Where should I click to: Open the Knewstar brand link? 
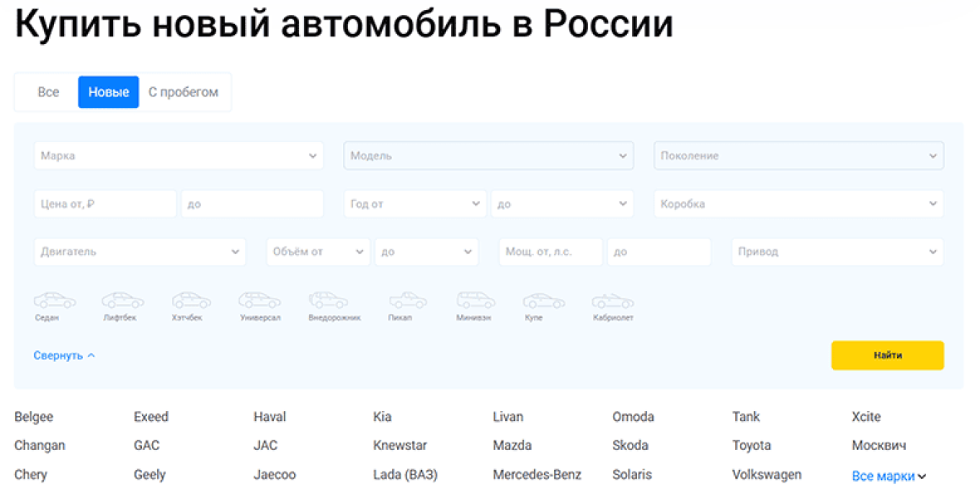[x=400, y=446]
